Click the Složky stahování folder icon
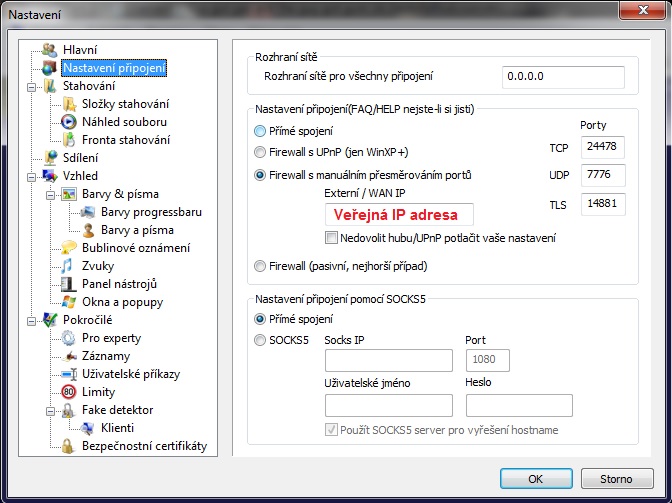The image size is (672, 503). tap(69, 104)
